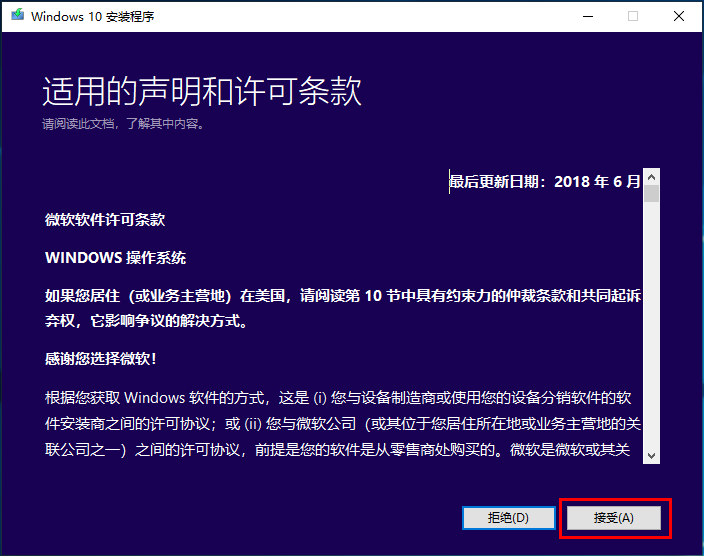Screen dimensions: 704x556
Task: Click the Windows 10 setup icon in title bar
Action: (x=18, y=16)
